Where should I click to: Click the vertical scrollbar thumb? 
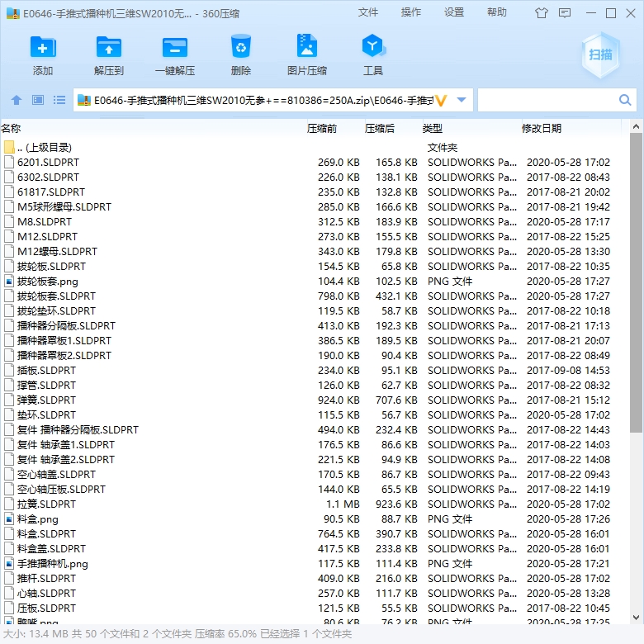click(636, 282)
